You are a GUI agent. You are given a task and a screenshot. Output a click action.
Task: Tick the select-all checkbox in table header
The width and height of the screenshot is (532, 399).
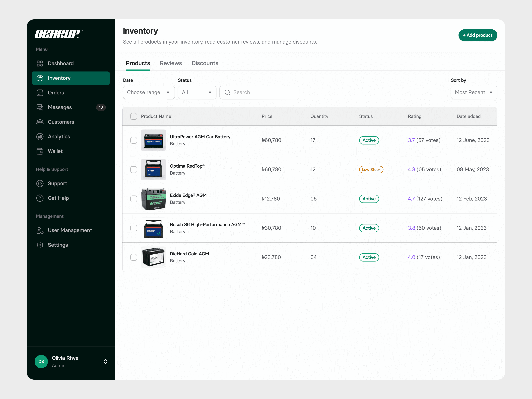pos(133,116)
